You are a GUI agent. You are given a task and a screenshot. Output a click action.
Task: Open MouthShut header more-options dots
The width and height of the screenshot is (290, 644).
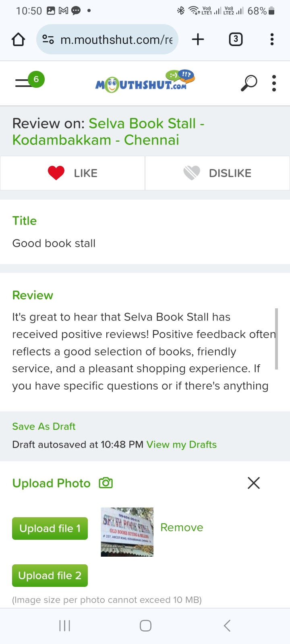coord(274,83)
